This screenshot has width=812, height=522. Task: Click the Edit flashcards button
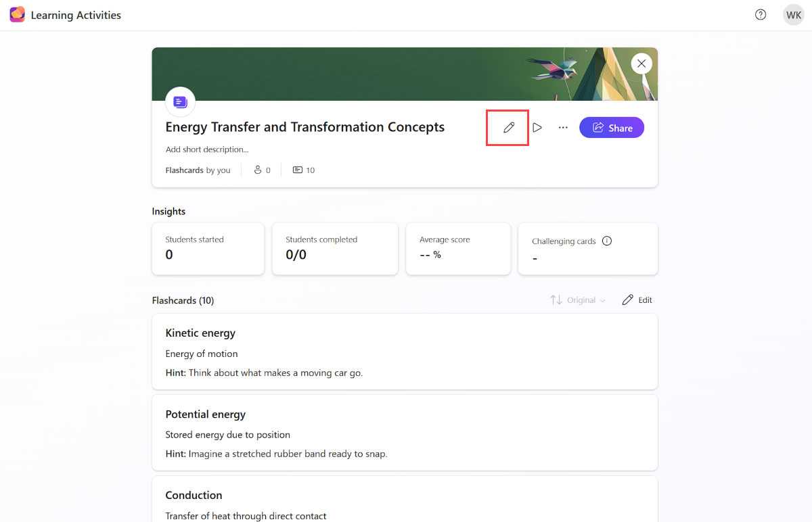(x=637, y=300)
